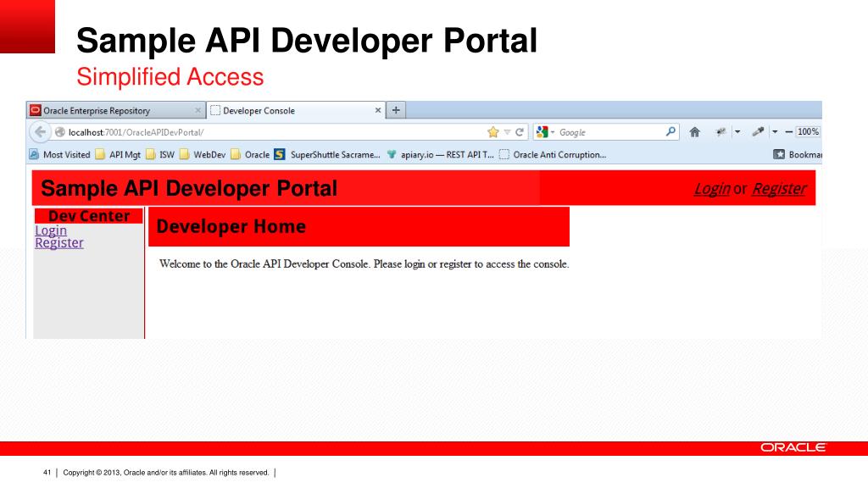Click the magnifier search icon

[670, 131]
